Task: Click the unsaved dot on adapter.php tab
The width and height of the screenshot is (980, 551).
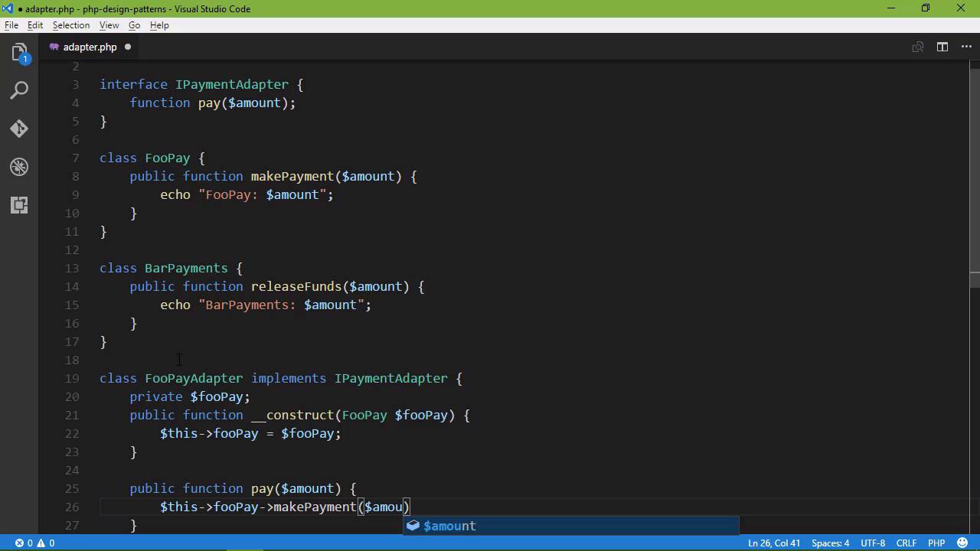Action: 128,47
